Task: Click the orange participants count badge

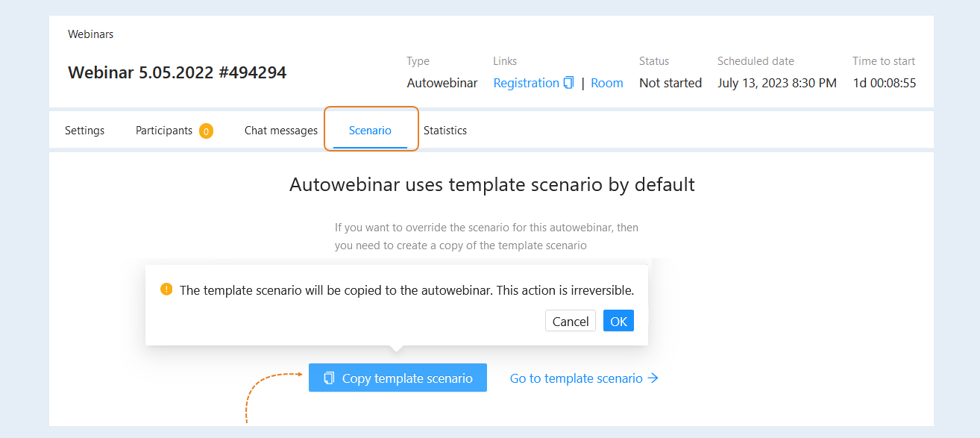Action: click(206, 131)
